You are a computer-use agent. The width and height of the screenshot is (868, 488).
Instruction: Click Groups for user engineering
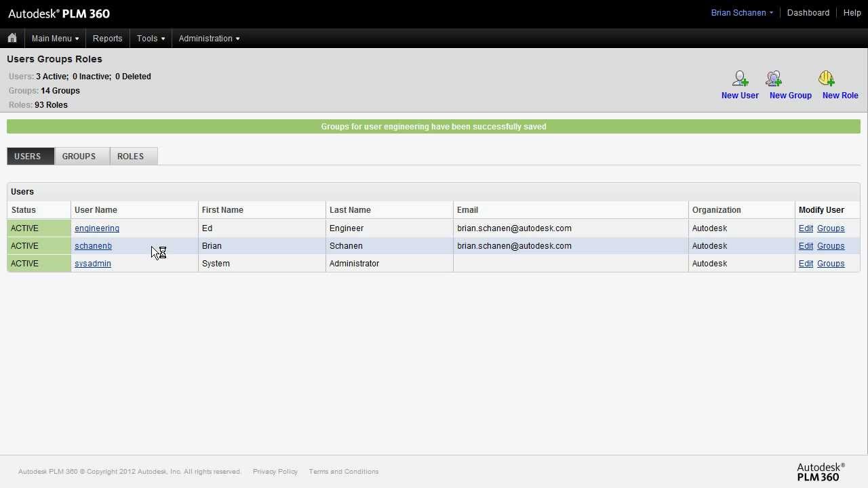[831, 228]
